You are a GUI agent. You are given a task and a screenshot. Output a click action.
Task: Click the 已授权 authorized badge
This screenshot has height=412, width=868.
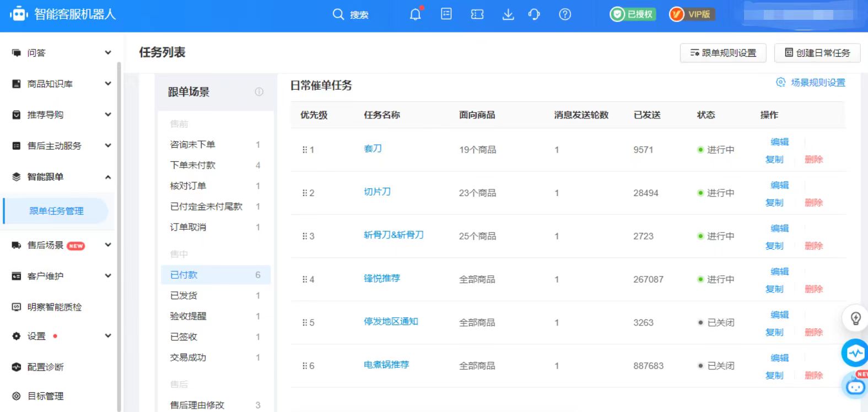click(633, 14)
